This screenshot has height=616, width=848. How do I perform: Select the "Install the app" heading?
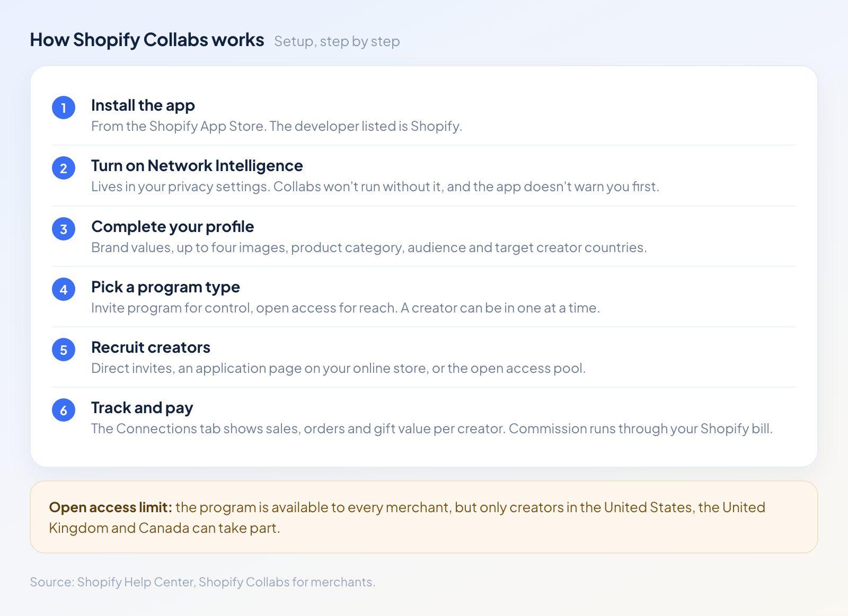tap(143, 105)
